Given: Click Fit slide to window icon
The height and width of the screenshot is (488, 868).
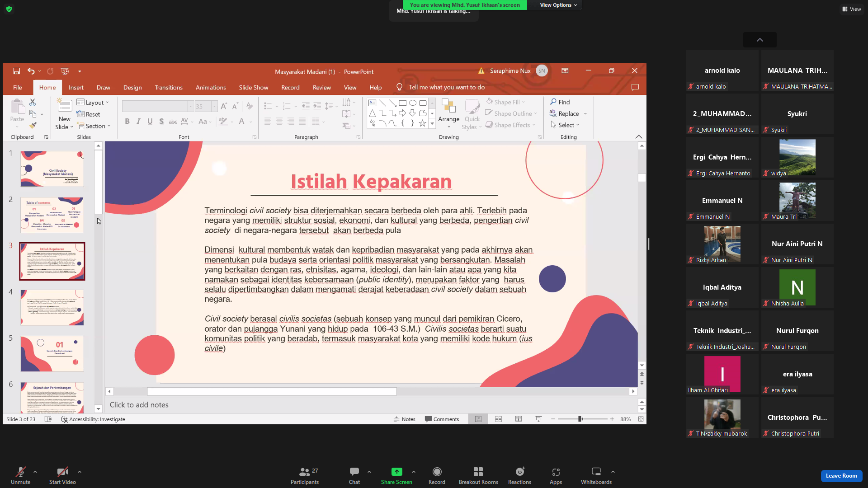Looking at the screenshot, I should [x=641, y=419].
